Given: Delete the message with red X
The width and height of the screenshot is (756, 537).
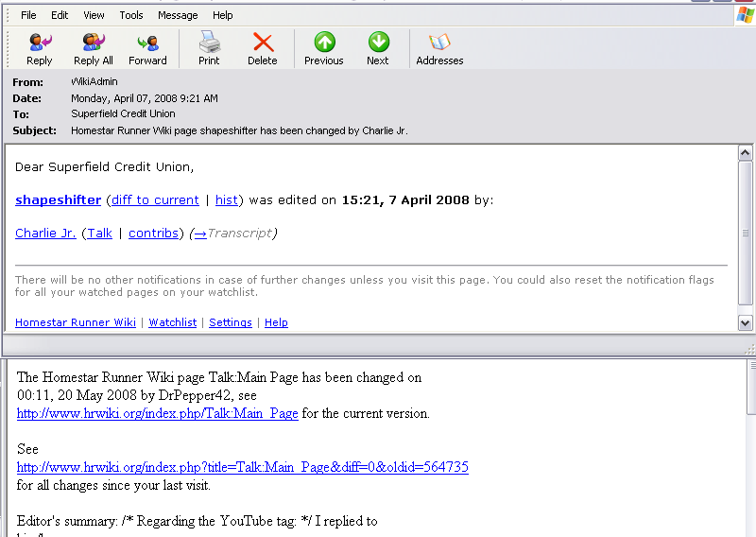Looking at the screenshot, I should (x=263, y=49).
